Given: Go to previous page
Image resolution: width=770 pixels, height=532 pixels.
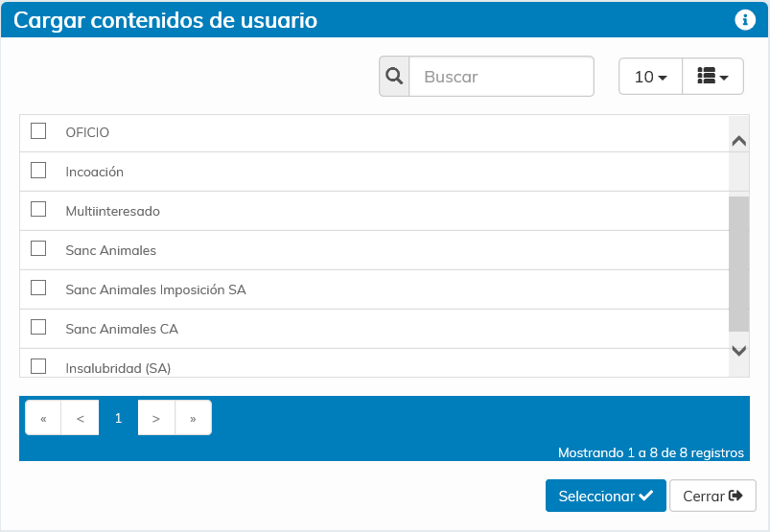Looking at the screenshot, I should [81, 418].
